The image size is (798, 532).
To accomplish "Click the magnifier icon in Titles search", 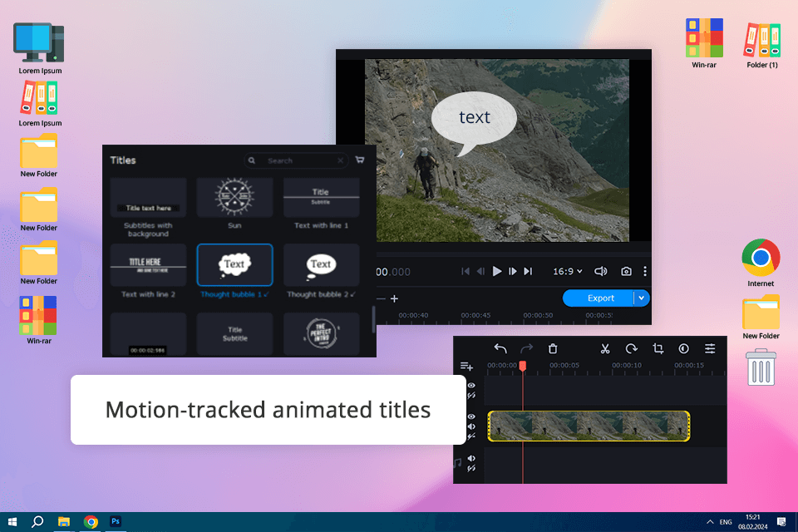I will point(251,160).
